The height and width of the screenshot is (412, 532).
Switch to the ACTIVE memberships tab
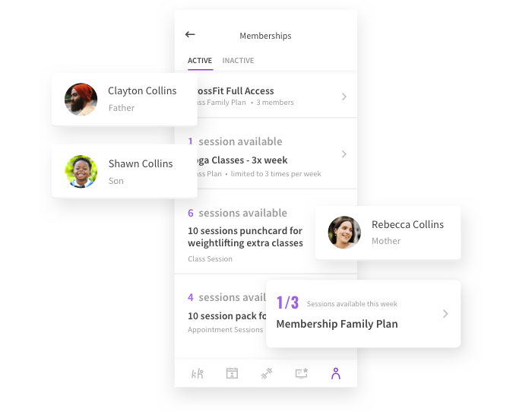200,60
